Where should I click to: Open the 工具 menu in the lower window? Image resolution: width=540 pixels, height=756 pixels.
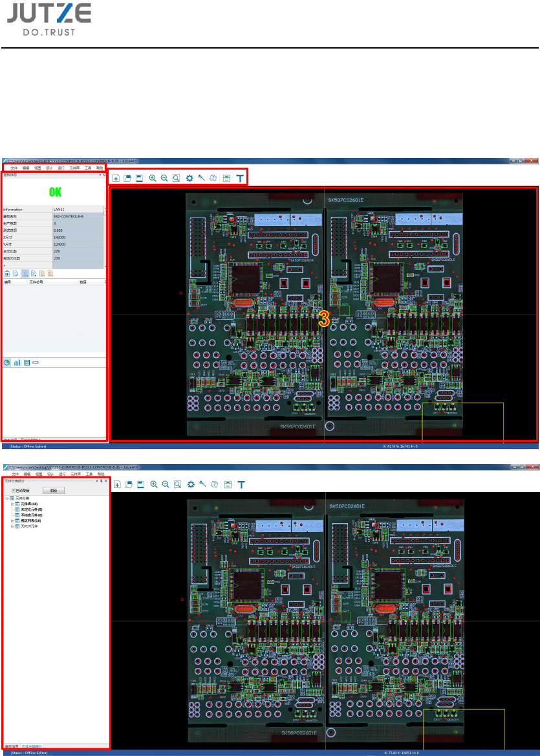88,474
